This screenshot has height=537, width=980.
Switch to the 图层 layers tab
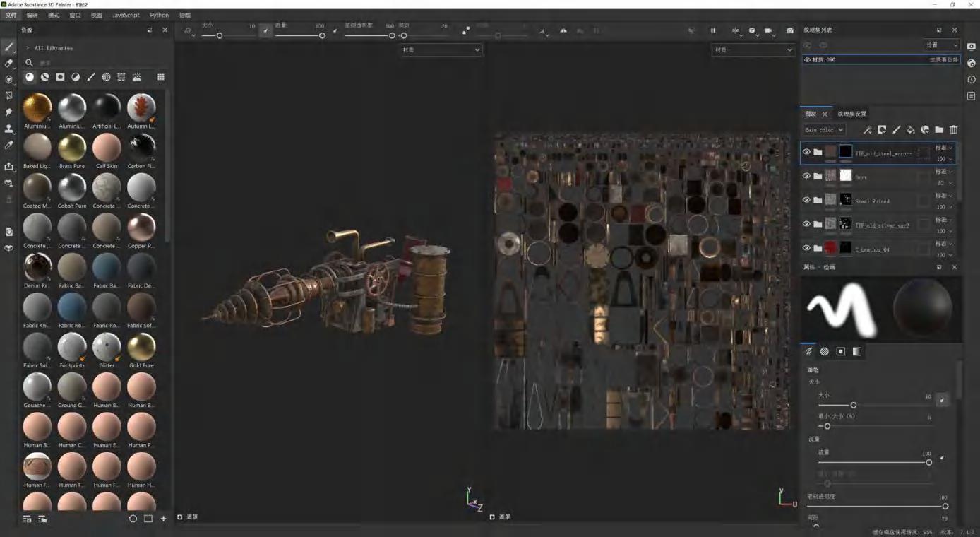click(811, 114)
